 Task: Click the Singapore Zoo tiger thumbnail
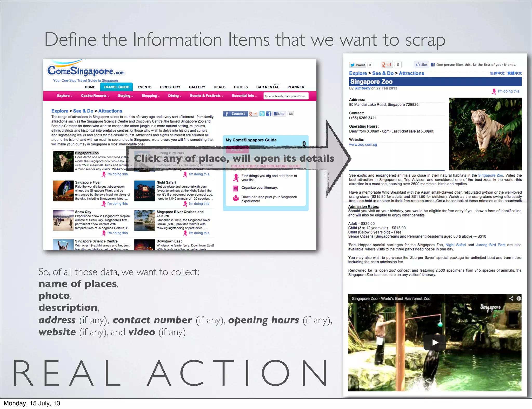point(63,161)
